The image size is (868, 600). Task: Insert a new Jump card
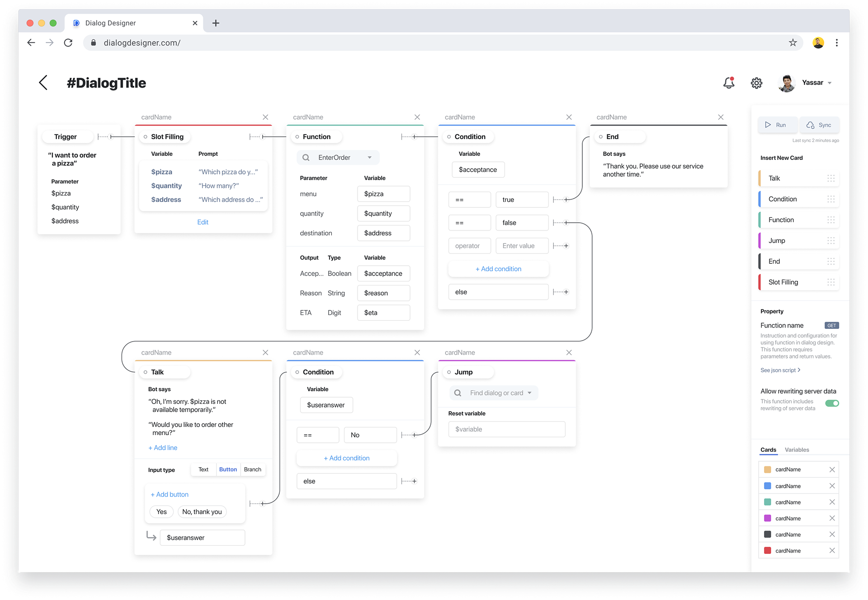[798, 240]
